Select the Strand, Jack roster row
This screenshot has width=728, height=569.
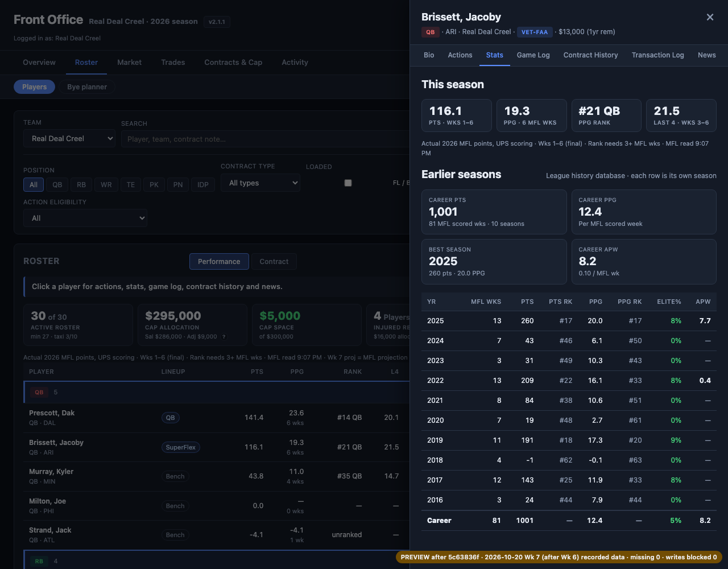tap(217, 535)
